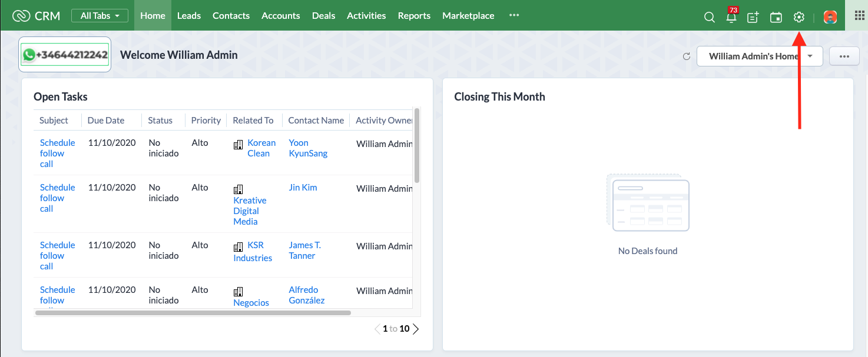Screen dimensions: 868x357
Task: Open the Contacts tab
Action: [231, 15]
